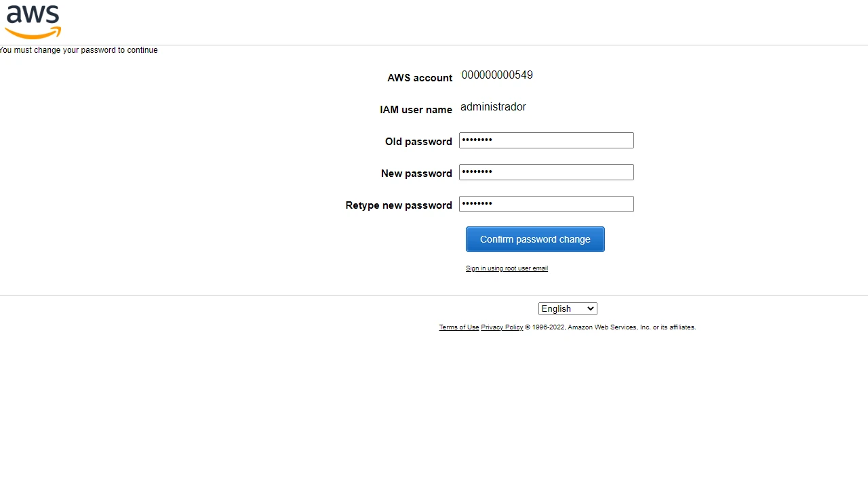Click the Retype new password label
Viewport: 868px width, 488px height.
pyautogui.click(x=399, y=205)
